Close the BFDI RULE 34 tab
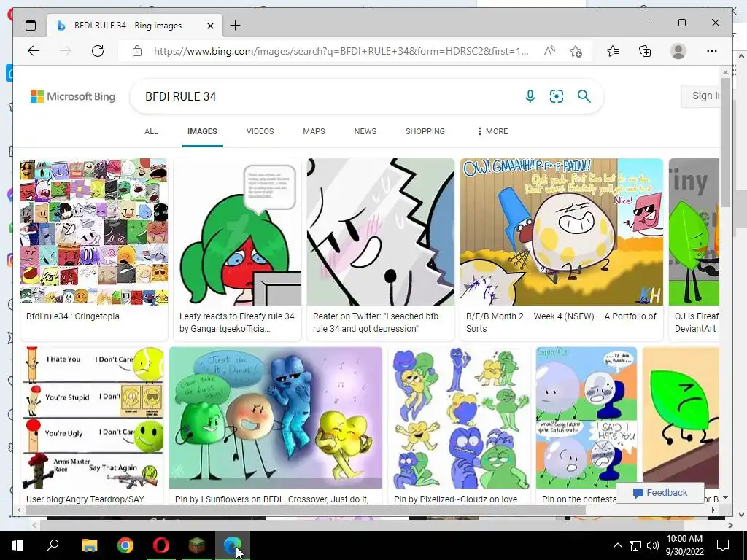The height and width of the screenshot is (560, 747). [x=210, y=26]
